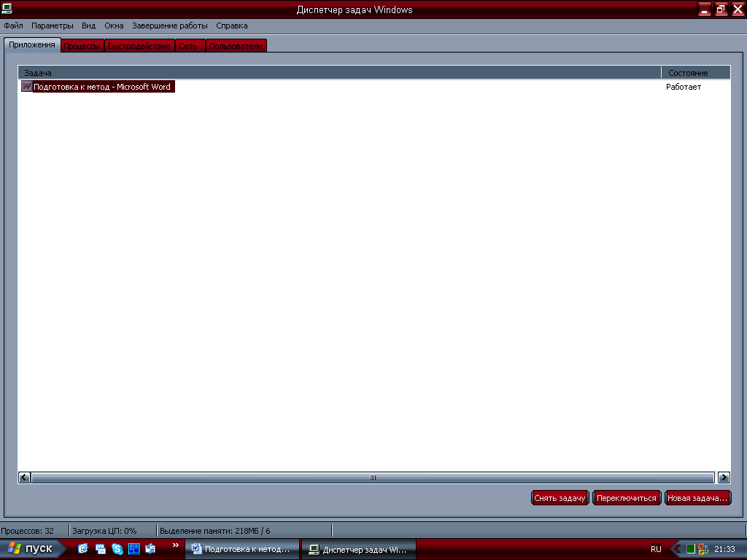Minimize the Task Manager window

pyautogui.click(x=704, y=9)
